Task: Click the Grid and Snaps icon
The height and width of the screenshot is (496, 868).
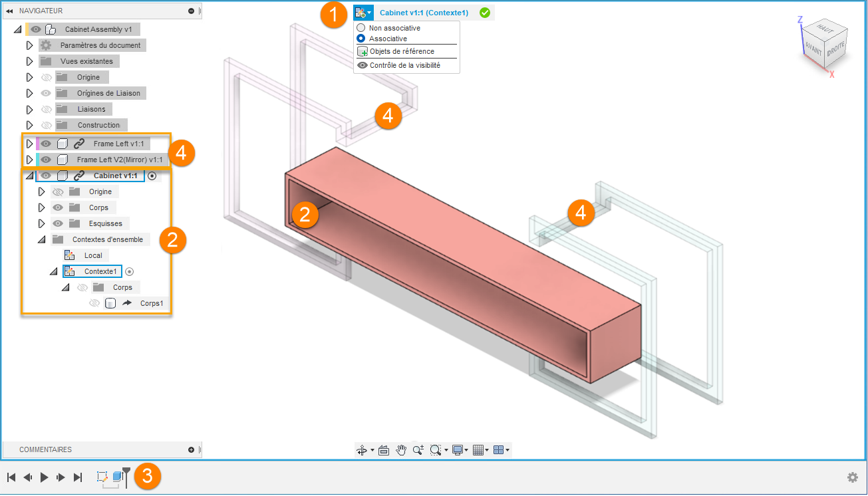Action: 478,450
